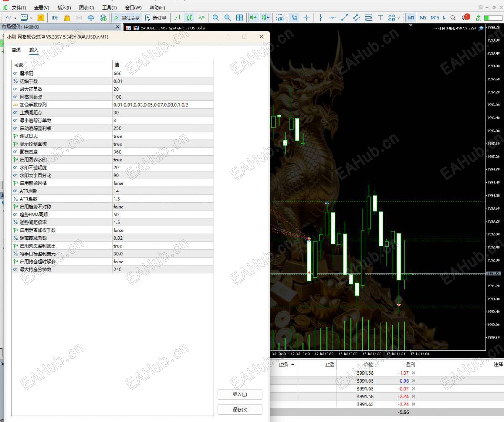The height and width of the screenshot is (422, 504).
Task: Open the 帮助(H) menu
Action: tap(157, 8)
